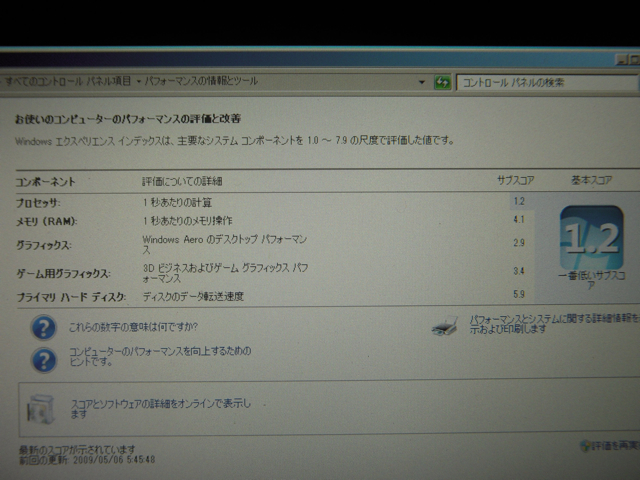Expand the arrow after すべてのコントロール パネル項目

click(x=137, y=78)
